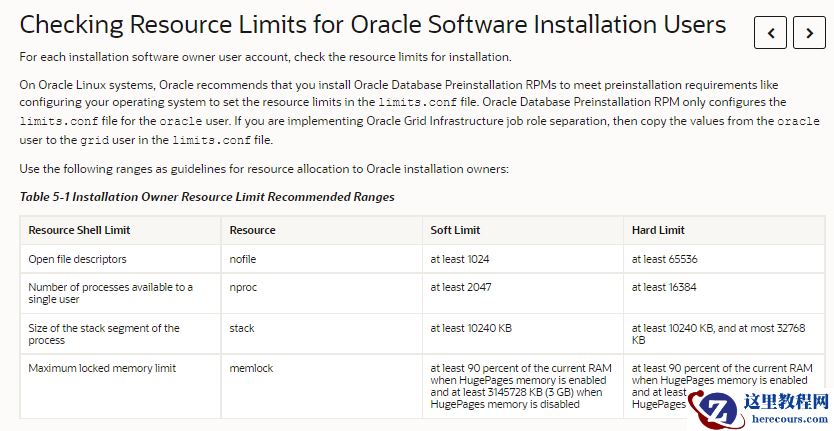834x431 pixels.
Task: Go to the next page arrow
Action: click(x=809, y=33)
